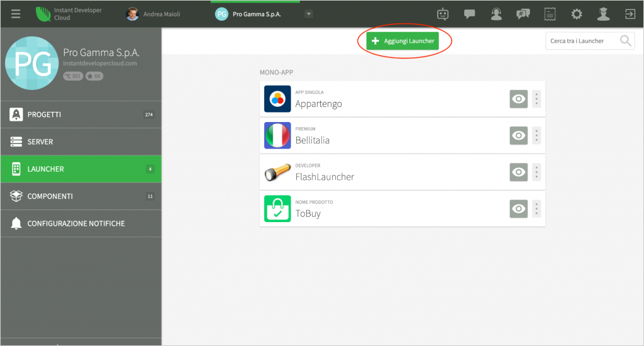Click the instantdevelopercloud.com text
644x346 pixels.
pos(100,64)
